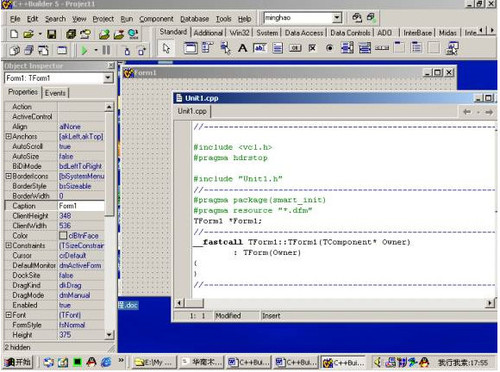Click the green Run arrow button

coord(84,50)
